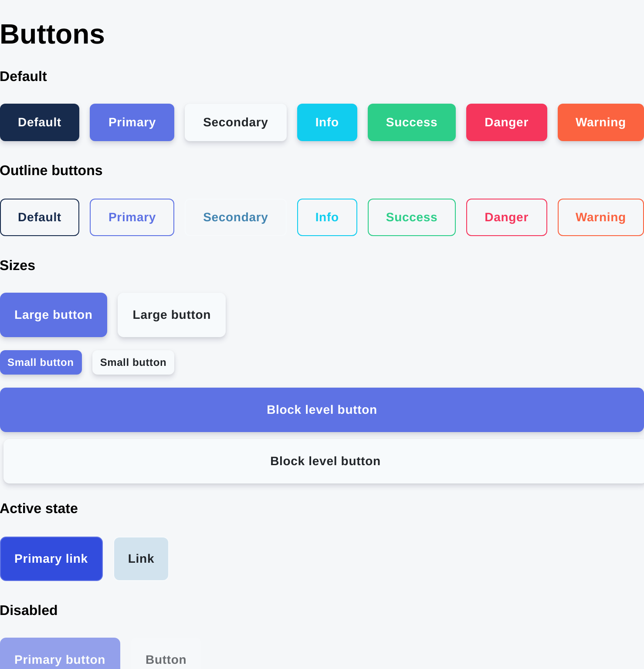Click the Secondary button
The width and height of the screenshot is (644, 669).
pyautogui.click(x=235, y=122)
